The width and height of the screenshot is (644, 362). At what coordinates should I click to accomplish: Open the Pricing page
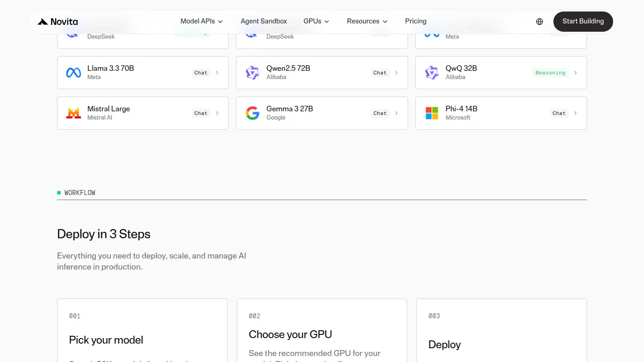click(x=416, y=21)
